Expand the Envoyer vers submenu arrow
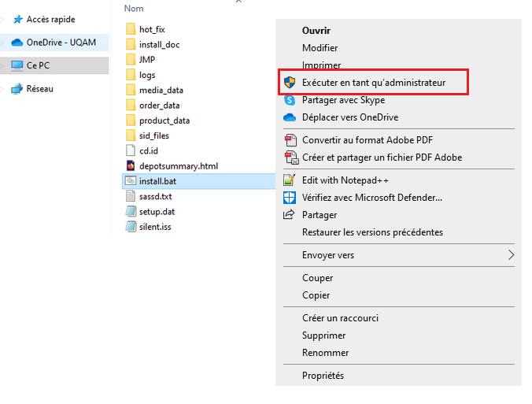 pyautogui.click(x=511, y=255)
